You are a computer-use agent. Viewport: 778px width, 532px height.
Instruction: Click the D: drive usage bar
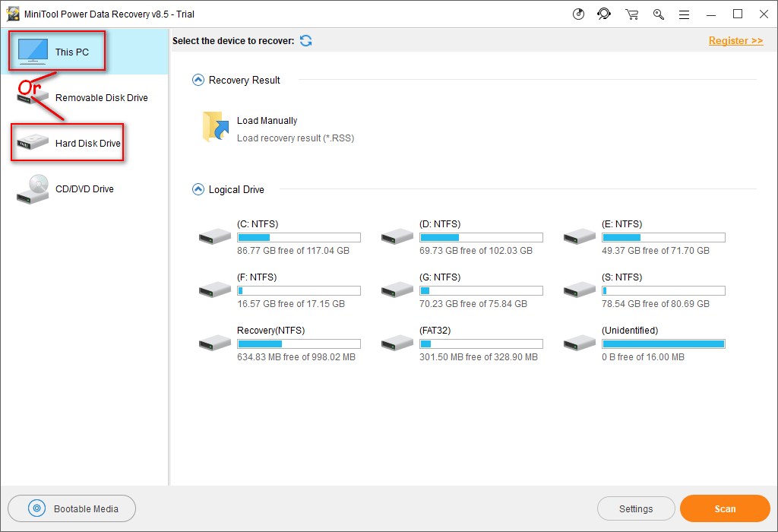[481, 238]
